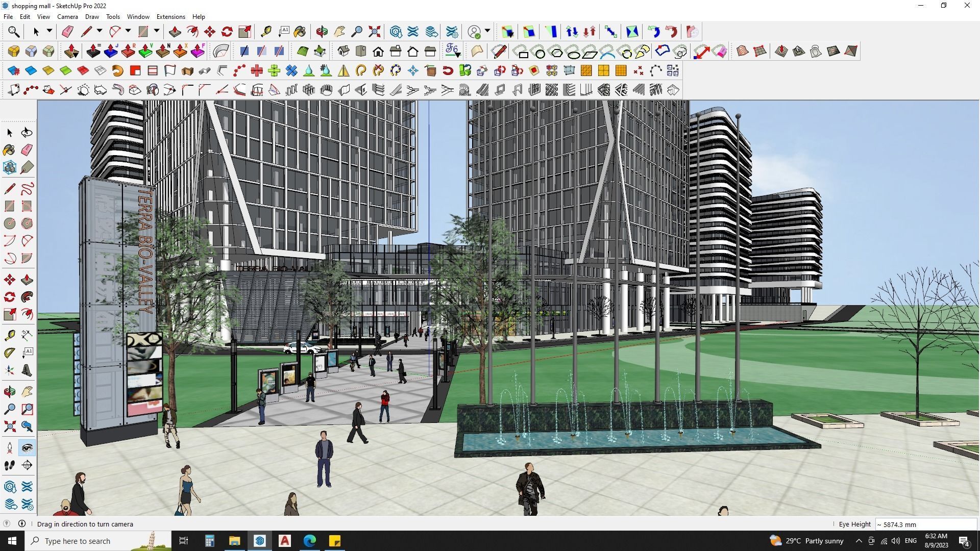The height and width of the screenshot is (551, 980).
Task: Toggle the Position Camera tool
Action: point(10,448)
